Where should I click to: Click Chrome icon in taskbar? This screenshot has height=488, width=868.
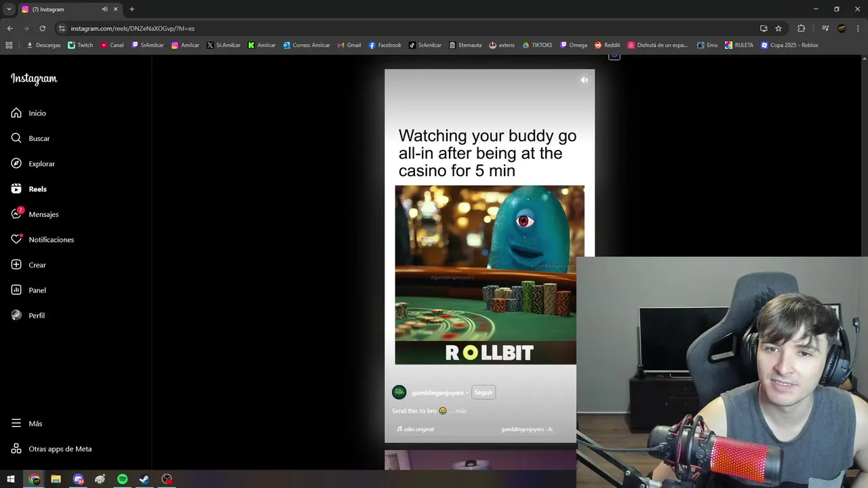tap(34, 479)
